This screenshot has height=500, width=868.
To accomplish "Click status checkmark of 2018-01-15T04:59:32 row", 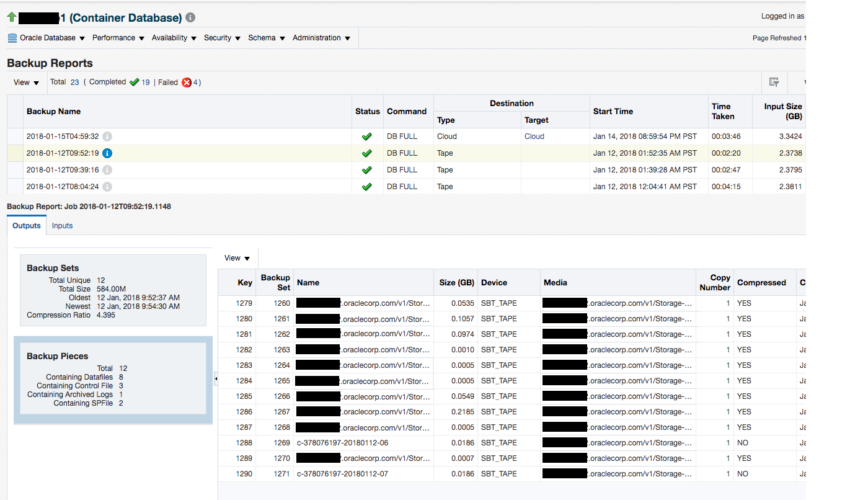I will (367, 136).
